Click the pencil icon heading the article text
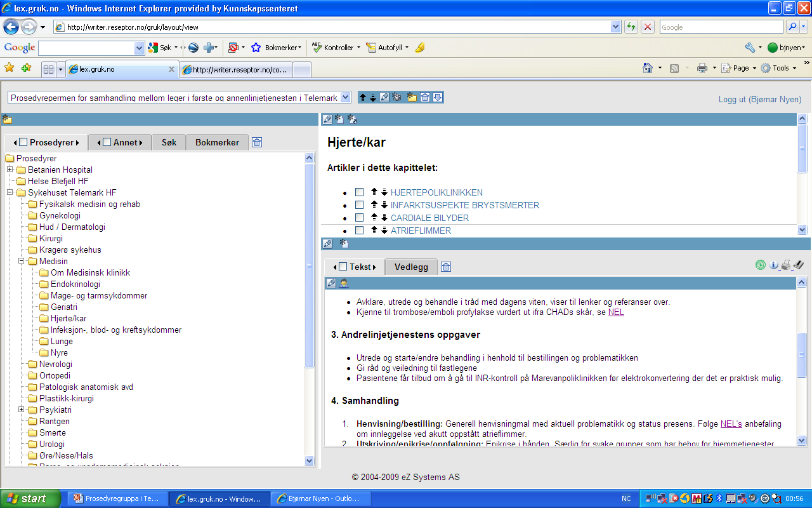This screenshot has height=508, width=812. 331,283
